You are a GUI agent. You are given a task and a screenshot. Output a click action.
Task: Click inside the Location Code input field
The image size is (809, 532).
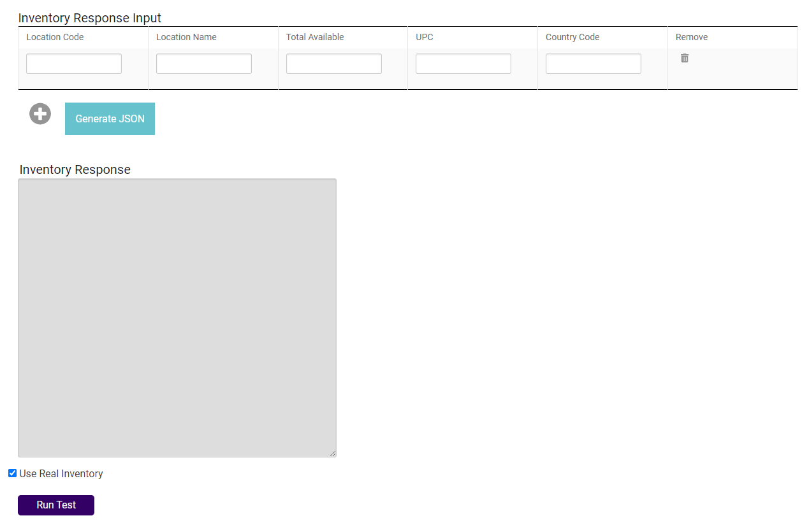click(73, 63)
